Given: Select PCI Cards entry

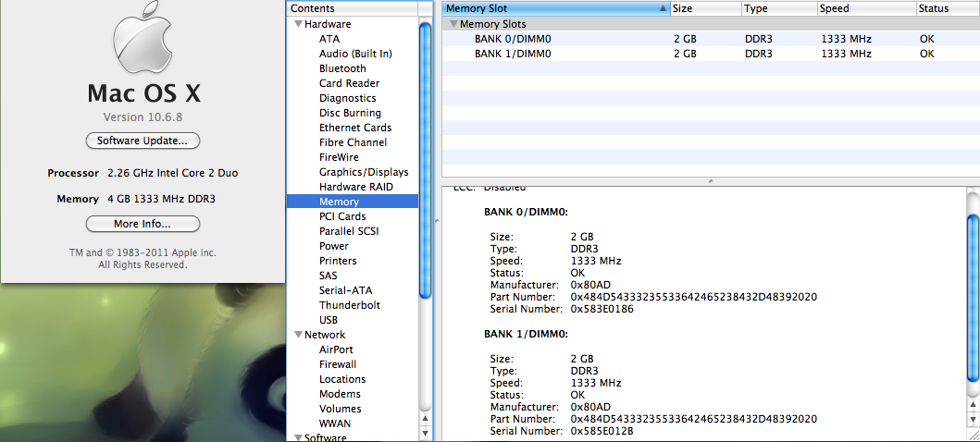Looking at the screenshot, I should [x=342, y=216].
